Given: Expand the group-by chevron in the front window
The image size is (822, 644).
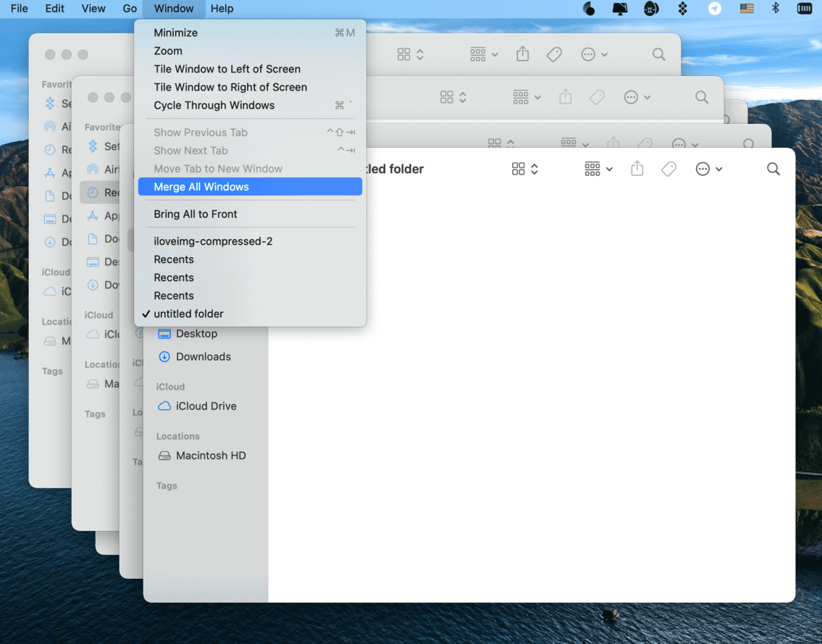Looking at the screenshot, I should 609,170.
